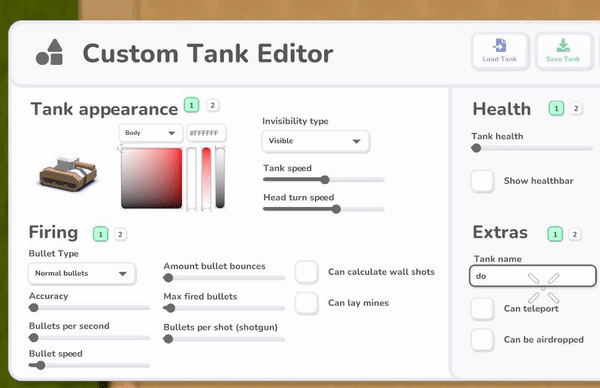Image resolution: width=600 pixels, height=388 pixels.
Task: Click the red color picker gradient square
Action: [152, 178]
